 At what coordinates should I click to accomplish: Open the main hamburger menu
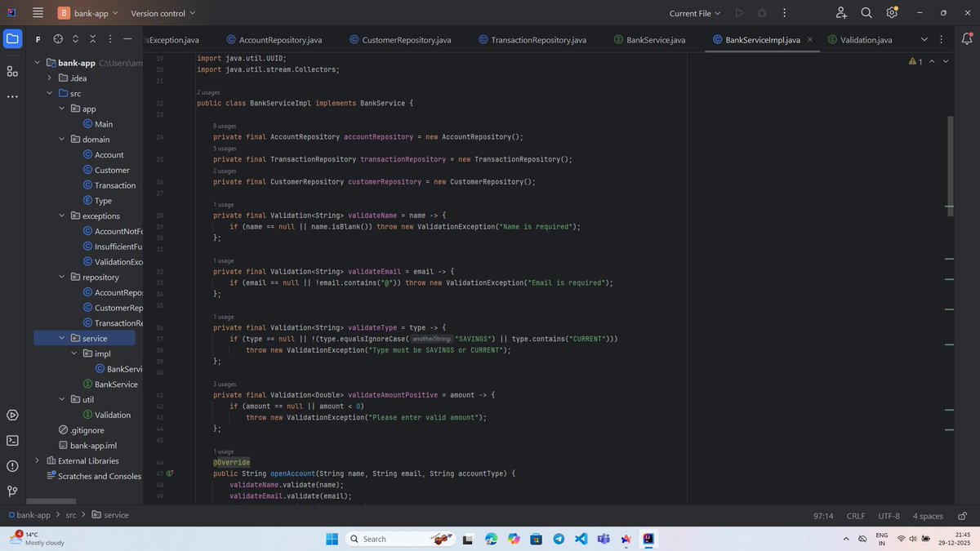(x=38, y=13)
